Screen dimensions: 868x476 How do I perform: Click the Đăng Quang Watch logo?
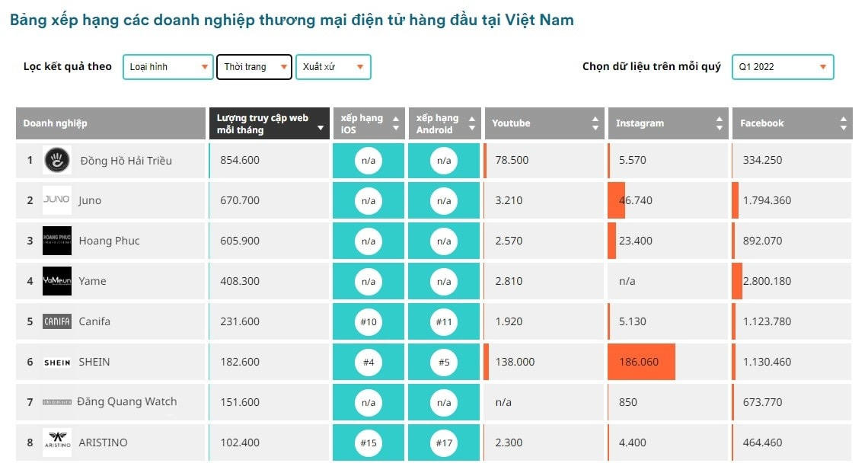[x=57, y=402]
